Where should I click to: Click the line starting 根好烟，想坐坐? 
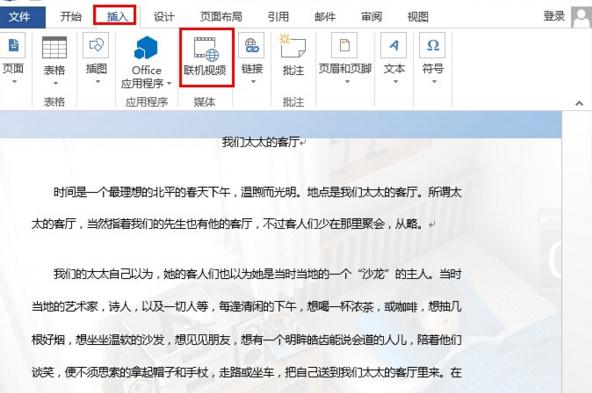pyautogui.click(x=247, y=340)
